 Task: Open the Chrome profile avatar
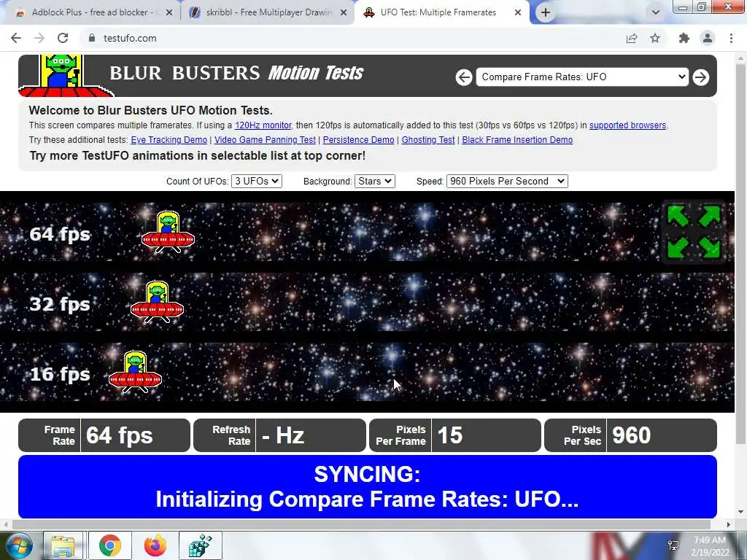708,38
